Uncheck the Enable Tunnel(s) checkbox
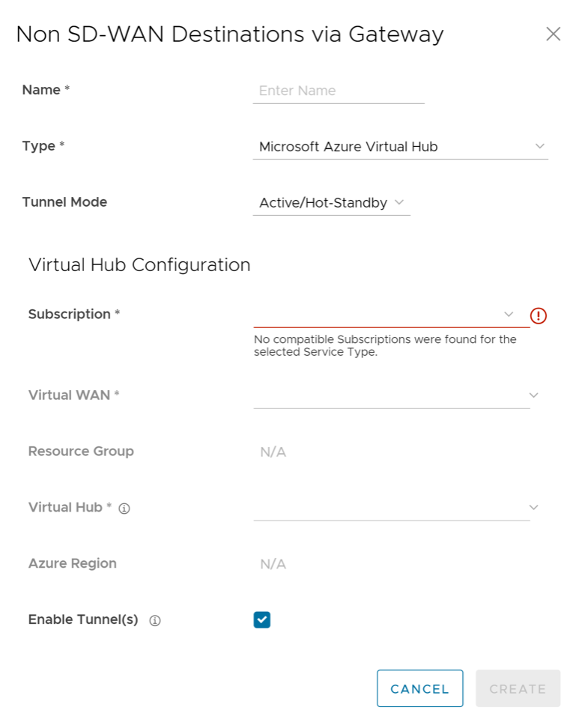 click(x=261, y=620)
